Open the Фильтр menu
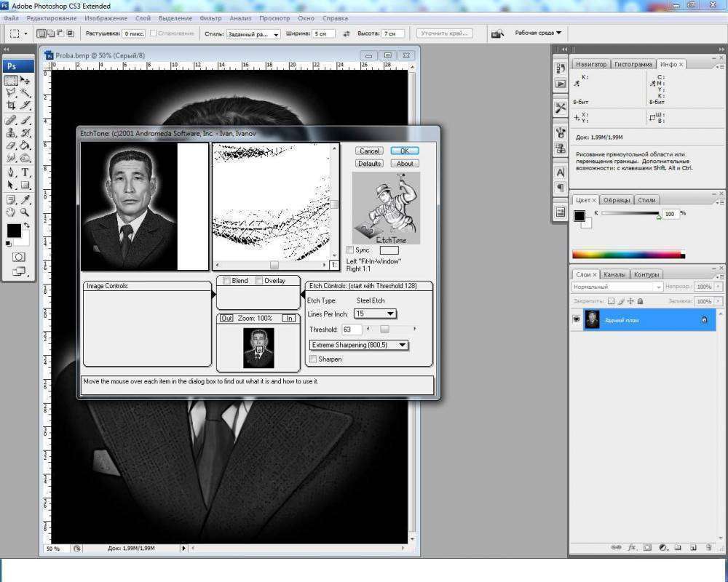The image size is (728, 582). [x=210, y=17]
